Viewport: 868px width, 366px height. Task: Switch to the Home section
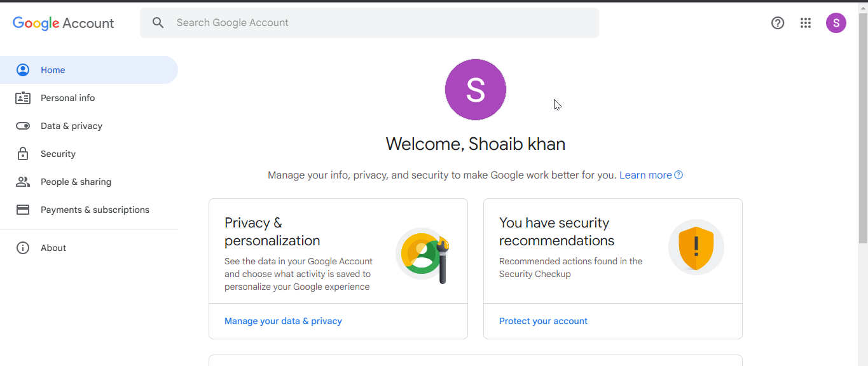pyautogui.click(x=53, y=70)
